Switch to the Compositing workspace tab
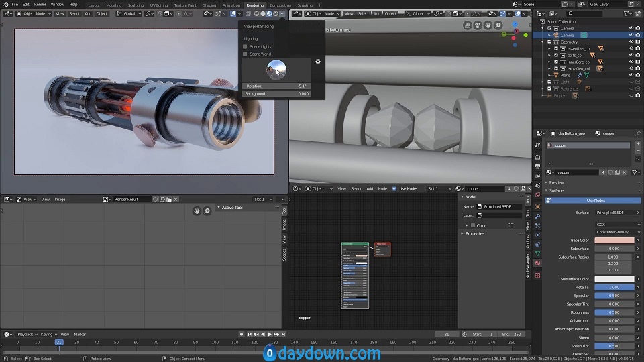644x362 pixels. point(280,5)
